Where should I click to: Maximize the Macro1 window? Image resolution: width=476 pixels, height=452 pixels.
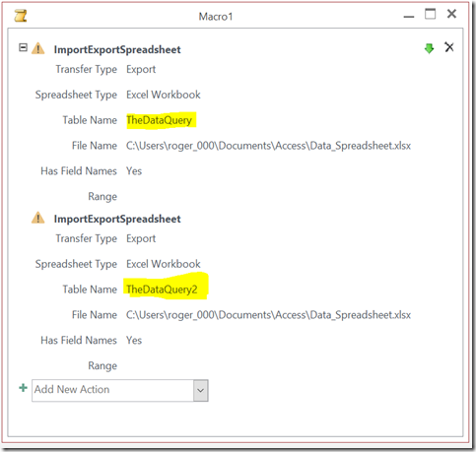430,14
